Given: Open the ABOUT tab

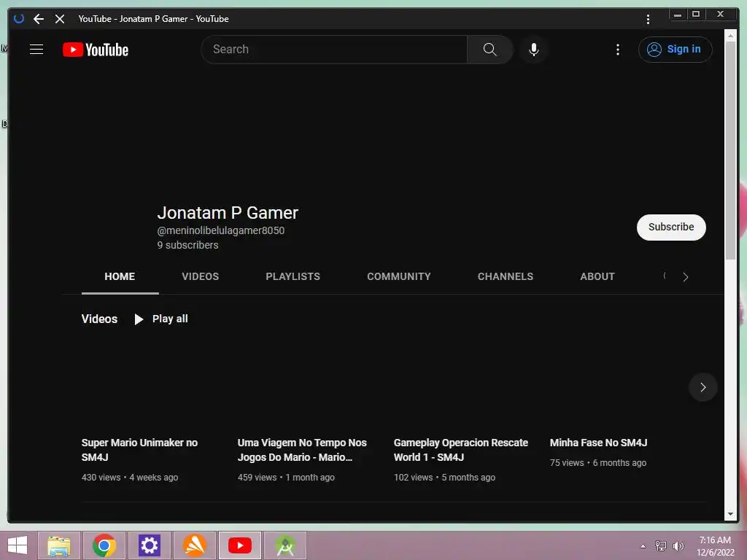Looking at the screenshot, I should (x=597, y=276).
